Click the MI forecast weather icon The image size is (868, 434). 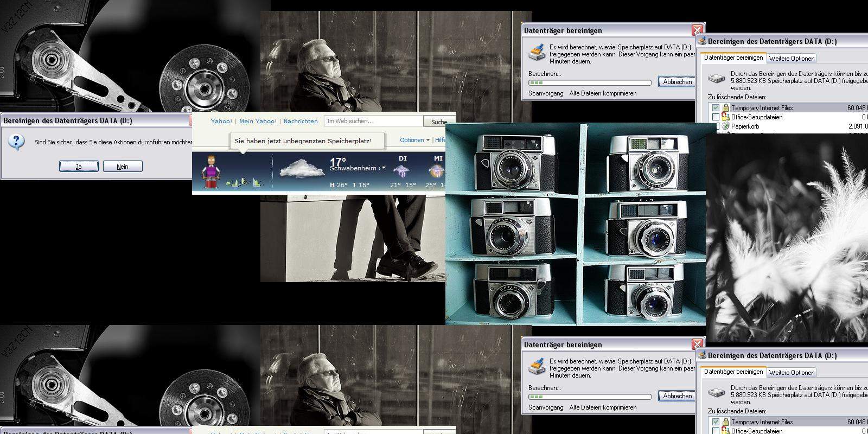(x=437, y=171)
